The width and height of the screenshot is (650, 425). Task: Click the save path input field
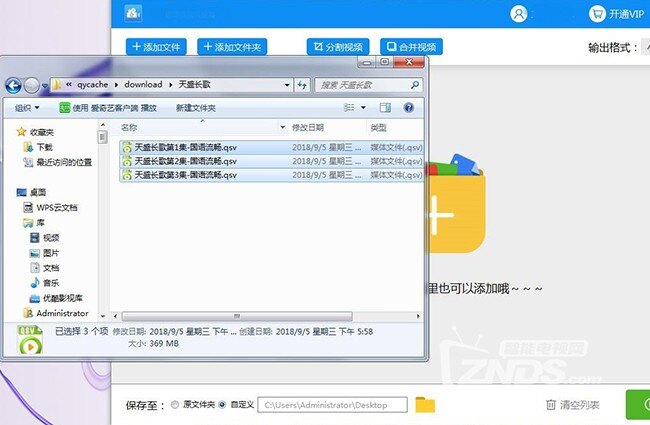(332, 405)
